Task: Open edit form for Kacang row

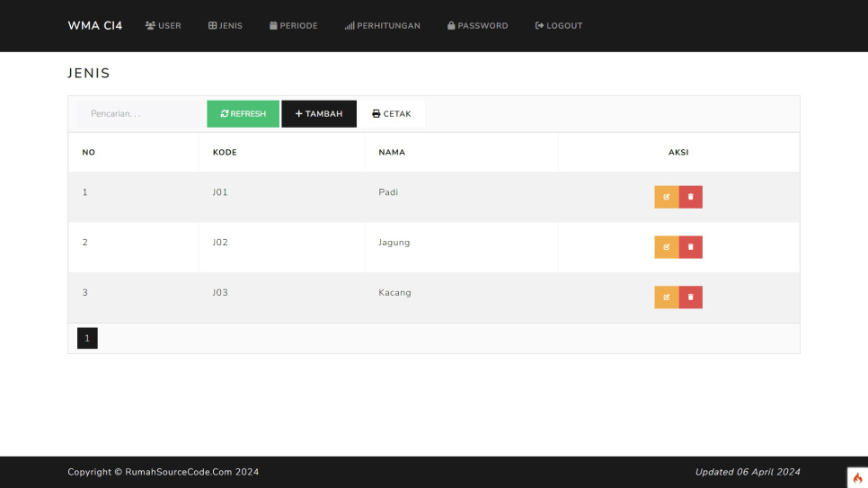Action: (666, 297)
